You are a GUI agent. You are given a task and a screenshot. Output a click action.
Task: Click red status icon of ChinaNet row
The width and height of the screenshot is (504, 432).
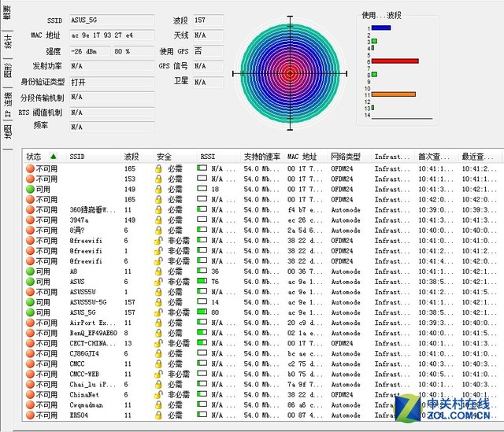pos(30,394)
